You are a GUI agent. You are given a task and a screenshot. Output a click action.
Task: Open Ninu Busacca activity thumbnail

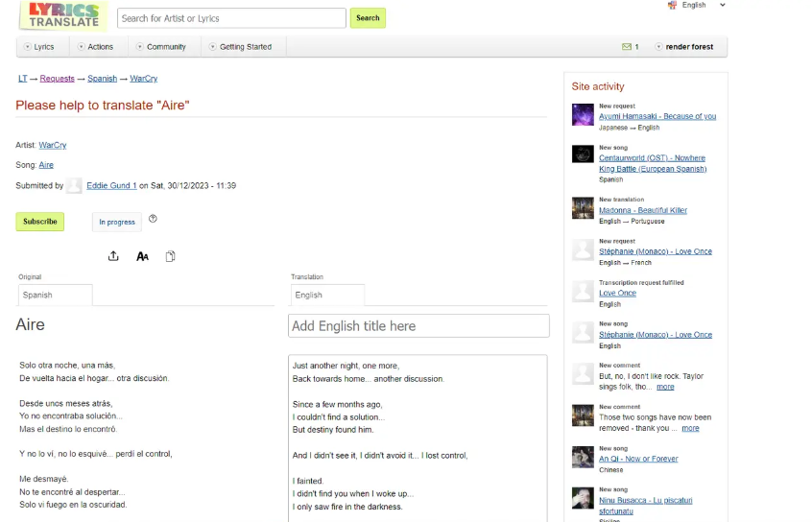[583, 498]
